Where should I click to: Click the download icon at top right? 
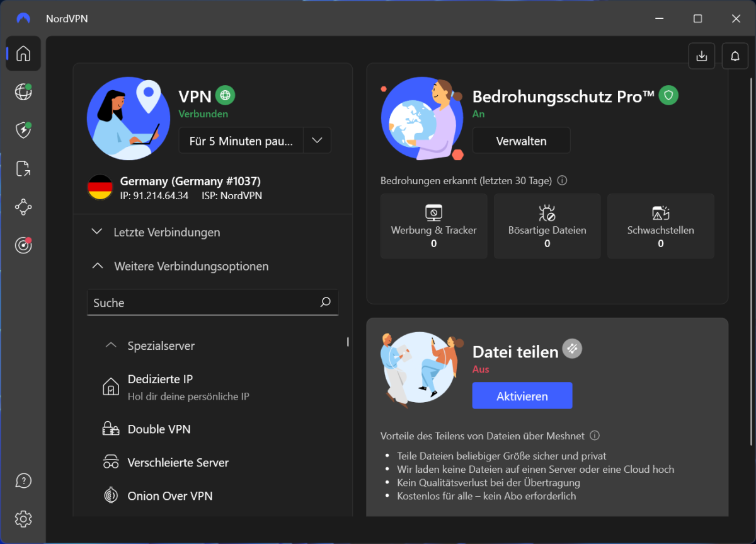(x=701, y=56)
